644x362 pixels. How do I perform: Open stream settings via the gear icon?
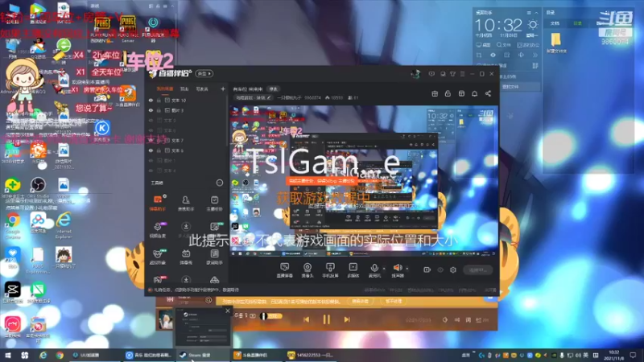453,269
